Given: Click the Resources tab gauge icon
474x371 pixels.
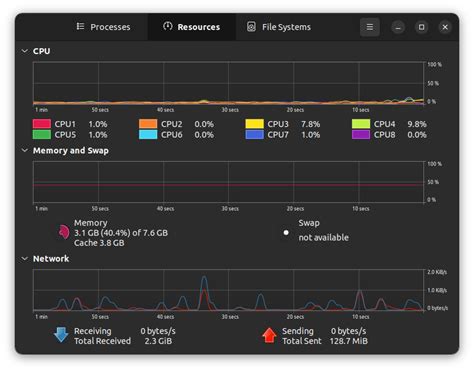Looking at the screenshot, I should click(x=168, y=26).
